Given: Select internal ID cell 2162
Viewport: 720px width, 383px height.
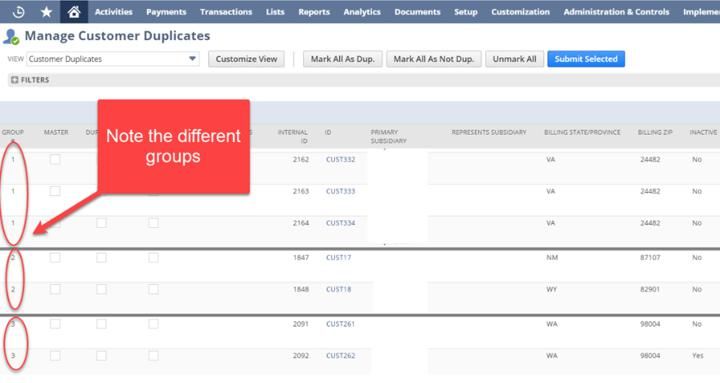Looking at the screenshot, I should point(301,159).
